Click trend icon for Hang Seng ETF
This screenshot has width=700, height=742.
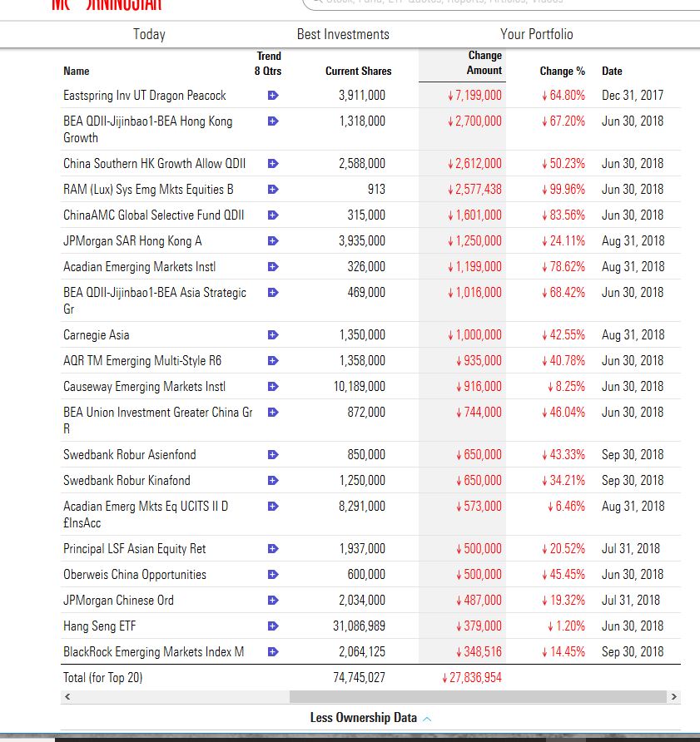pos(272,626)
